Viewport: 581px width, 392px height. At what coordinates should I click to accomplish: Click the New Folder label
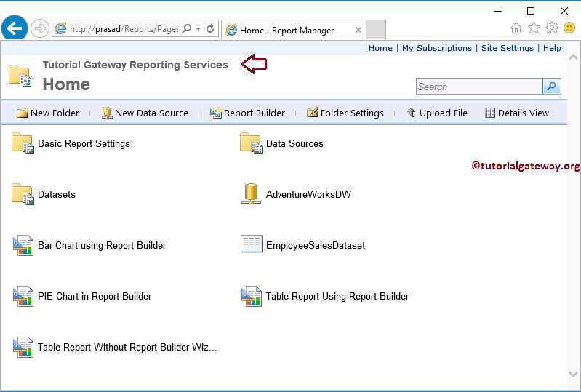pyautogui.click(x=55, y=113)
